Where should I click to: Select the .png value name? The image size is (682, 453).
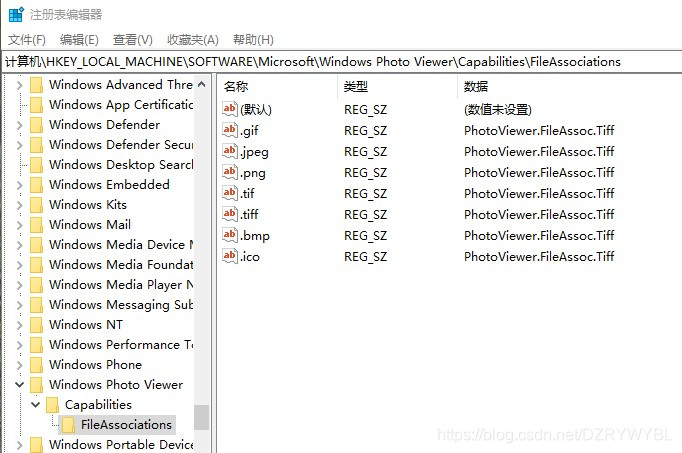(253, 173)
